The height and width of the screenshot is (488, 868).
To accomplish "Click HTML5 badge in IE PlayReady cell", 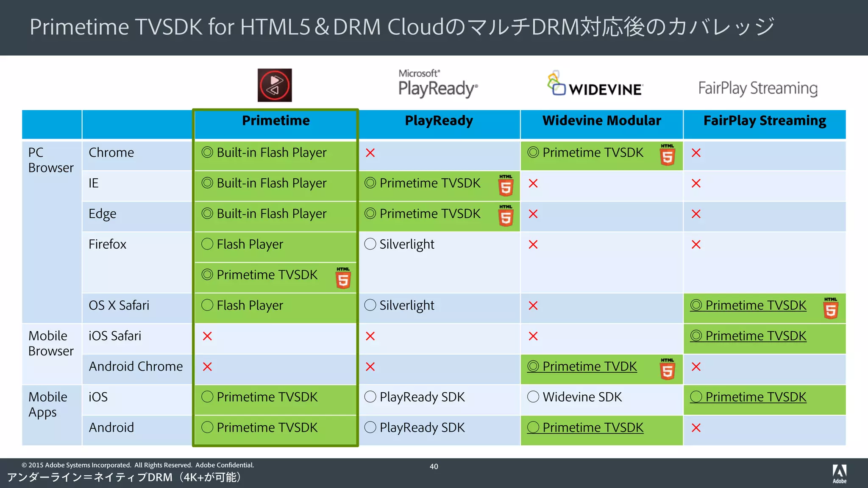I will 506,186.
